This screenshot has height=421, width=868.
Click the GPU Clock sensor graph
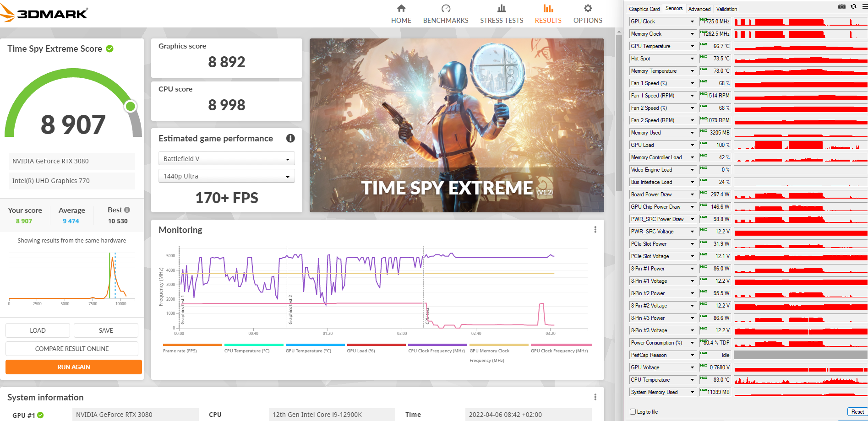click(800, 22)
